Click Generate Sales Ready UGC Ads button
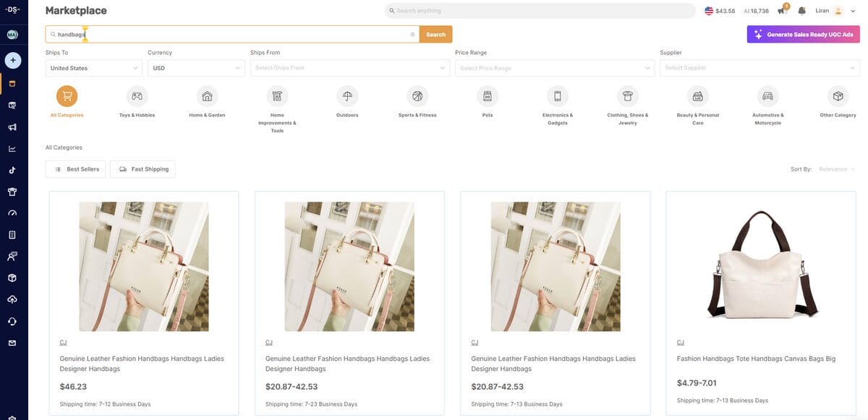 [x=804, y=34]
